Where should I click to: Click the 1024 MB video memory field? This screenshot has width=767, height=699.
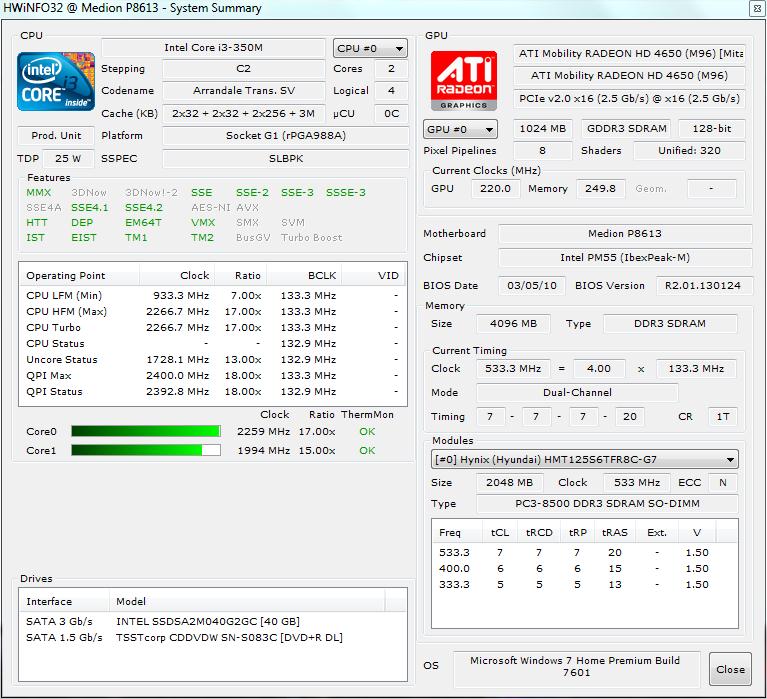tap(542, 129)
